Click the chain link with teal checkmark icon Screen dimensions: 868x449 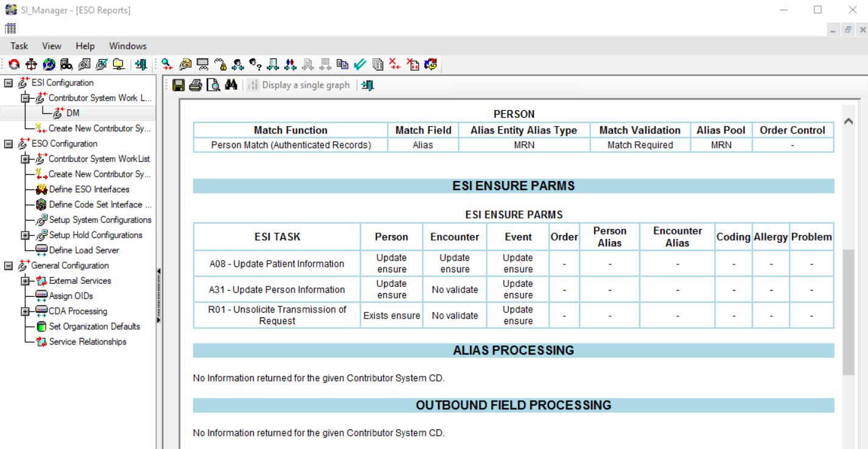[x=101, y=64]
